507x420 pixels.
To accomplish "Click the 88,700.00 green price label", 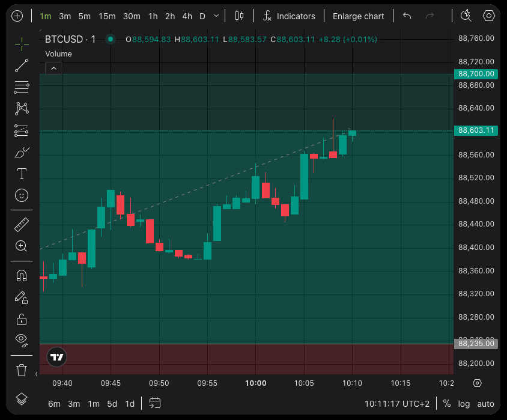I will (476, 74).
